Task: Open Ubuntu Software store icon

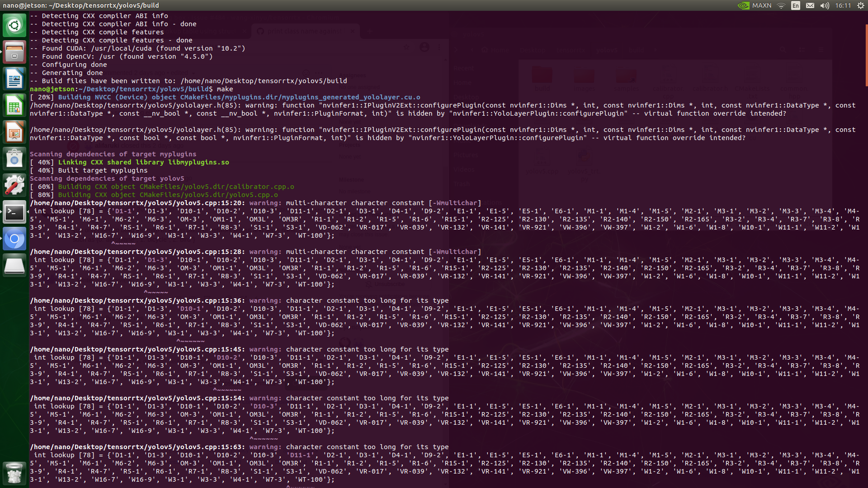Action: coord(14,159)
